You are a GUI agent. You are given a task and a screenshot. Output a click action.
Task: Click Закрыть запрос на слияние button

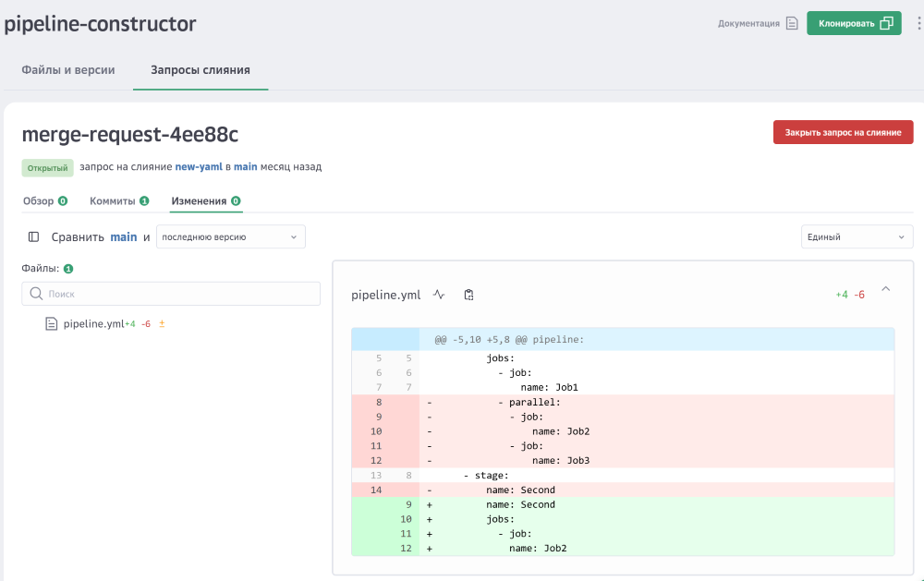[844, 132]
